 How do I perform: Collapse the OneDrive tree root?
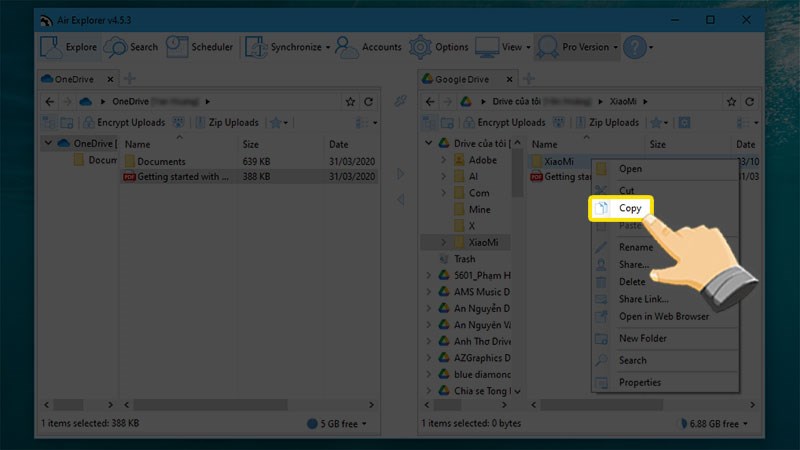[48, 143]
